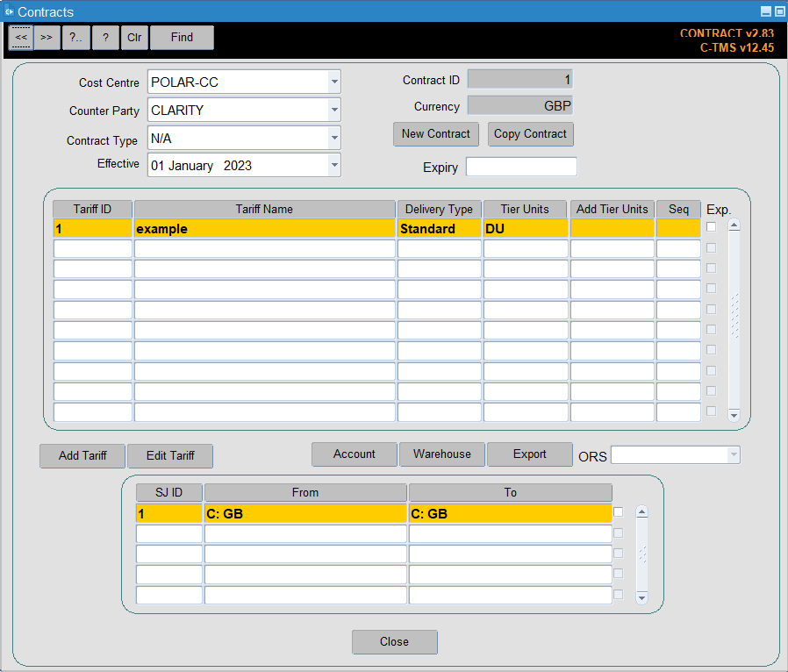Viewport: 788px width, 672px height.
Task: Toggle checkbox for SJ ID 1 row
Action: [618, 511]
